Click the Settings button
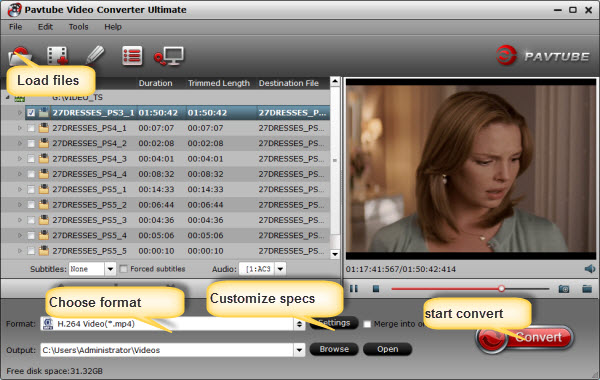600x380 pixels. click(x=334, y=323)
